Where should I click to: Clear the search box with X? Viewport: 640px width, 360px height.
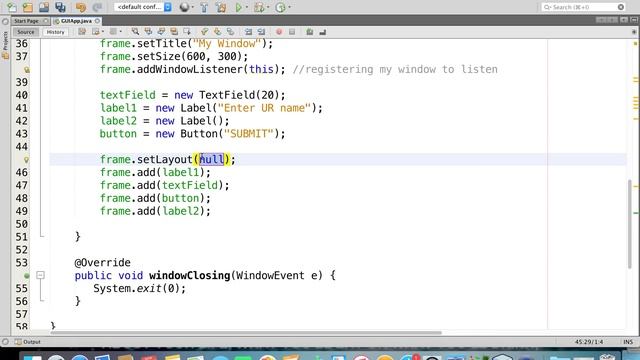pos(621,7)
